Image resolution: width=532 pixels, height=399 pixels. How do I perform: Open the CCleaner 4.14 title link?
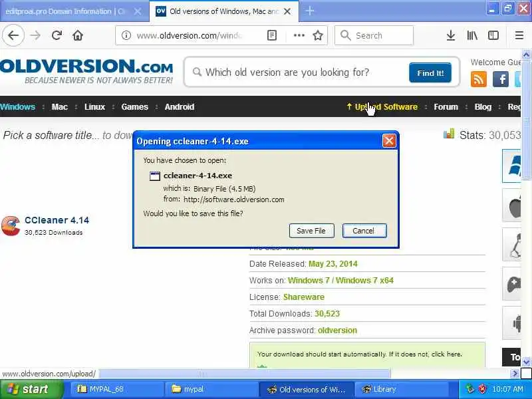coord(57,220)
